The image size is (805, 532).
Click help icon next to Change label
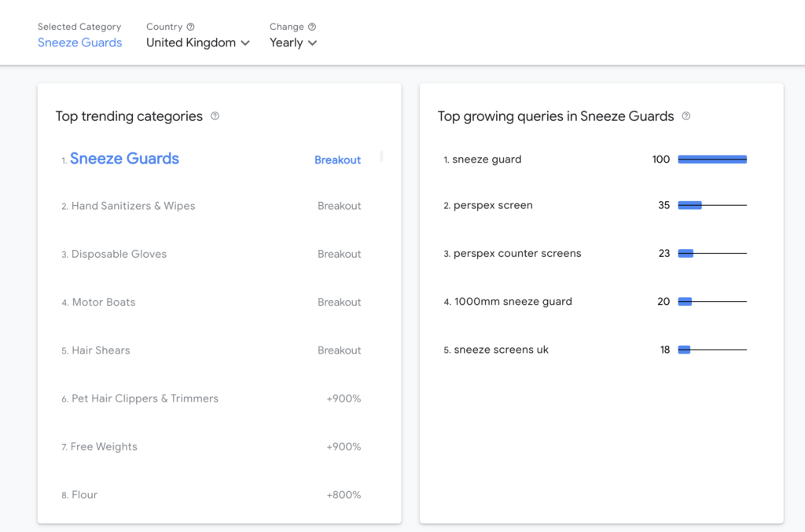[312, 27]
